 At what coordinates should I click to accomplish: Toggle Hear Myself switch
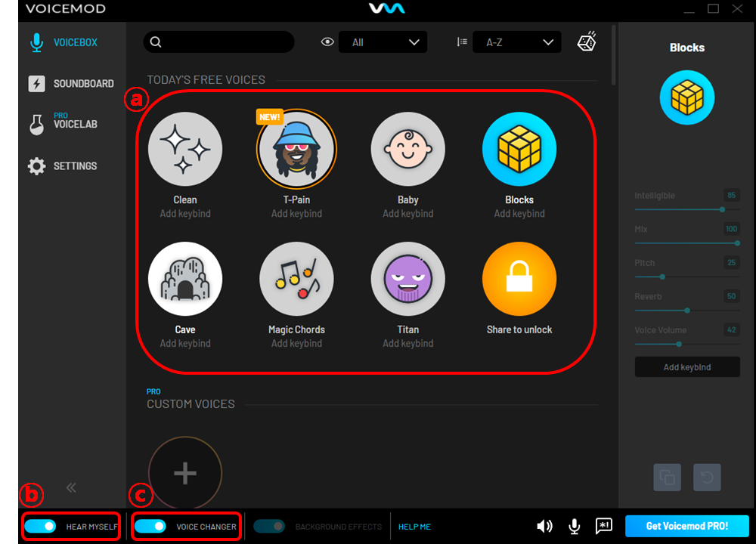(40, 526)
